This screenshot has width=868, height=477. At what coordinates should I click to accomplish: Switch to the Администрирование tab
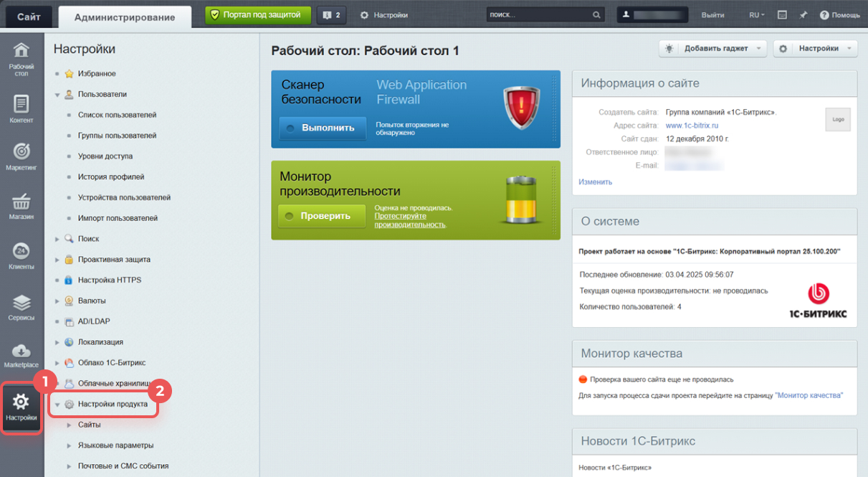tap(125, 16)
